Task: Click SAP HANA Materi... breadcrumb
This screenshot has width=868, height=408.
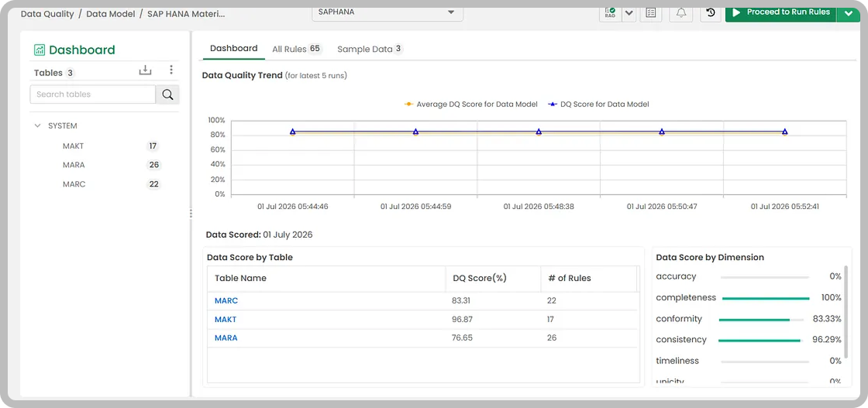Action: pos(186,14)
